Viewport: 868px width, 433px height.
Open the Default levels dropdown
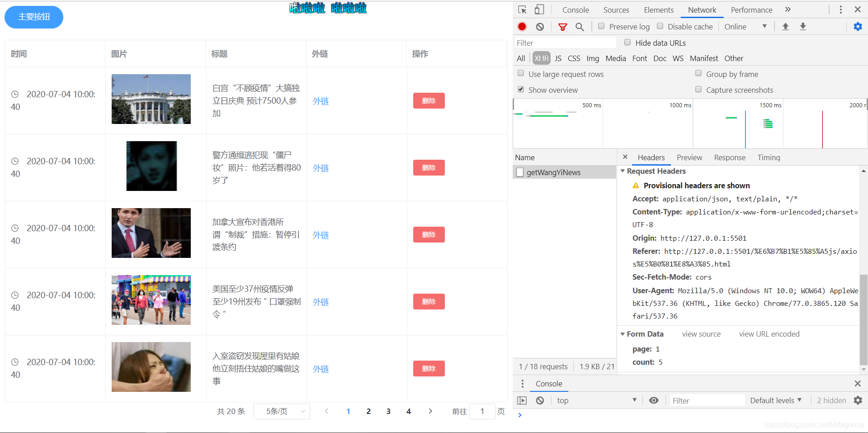tap(775, 400)
